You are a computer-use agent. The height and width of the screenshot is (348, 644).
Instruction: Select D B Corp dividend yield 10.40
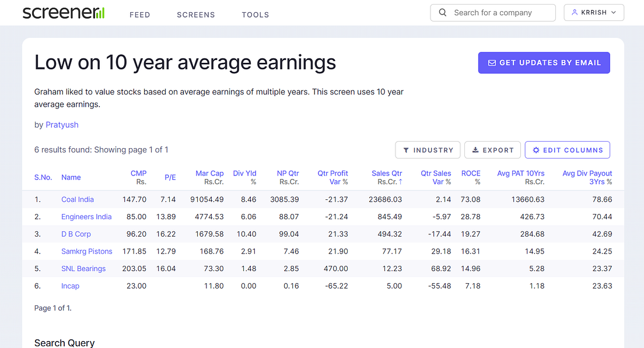[x=246, y=234]
